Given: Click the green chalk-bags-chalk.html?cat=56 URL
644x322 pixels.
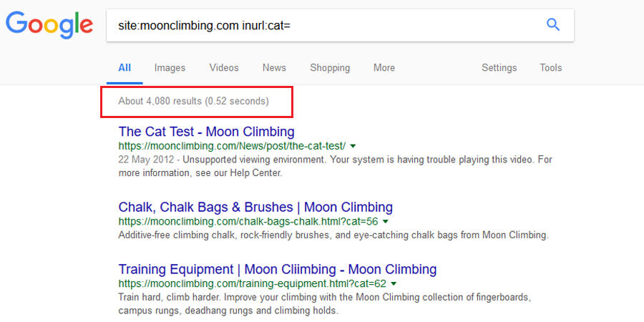Looking at the screenshot, I should pyautogui.click(x=248, y=222).
